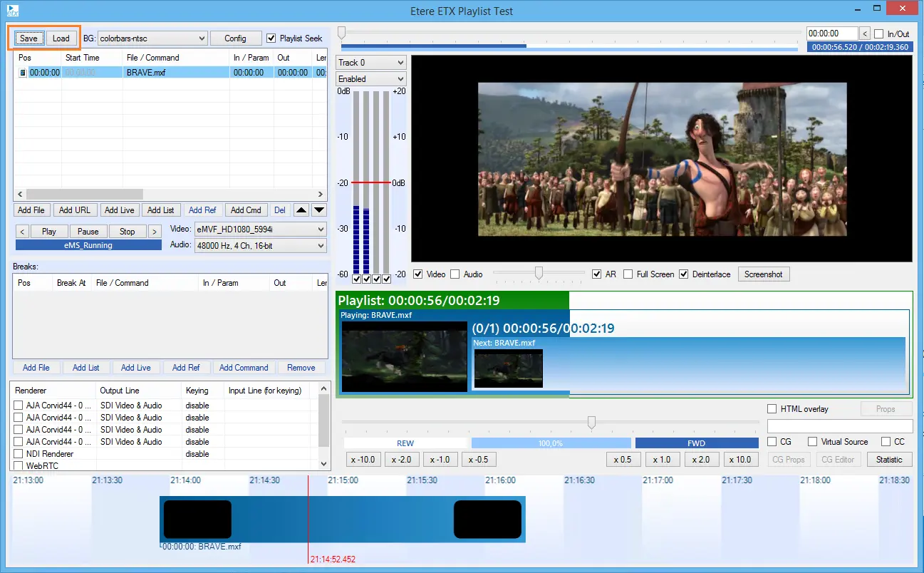Screen dimensions: 924x573
Task: Click the Next BRAVE.mxf thumbnail
Action: tap(508, 368)
